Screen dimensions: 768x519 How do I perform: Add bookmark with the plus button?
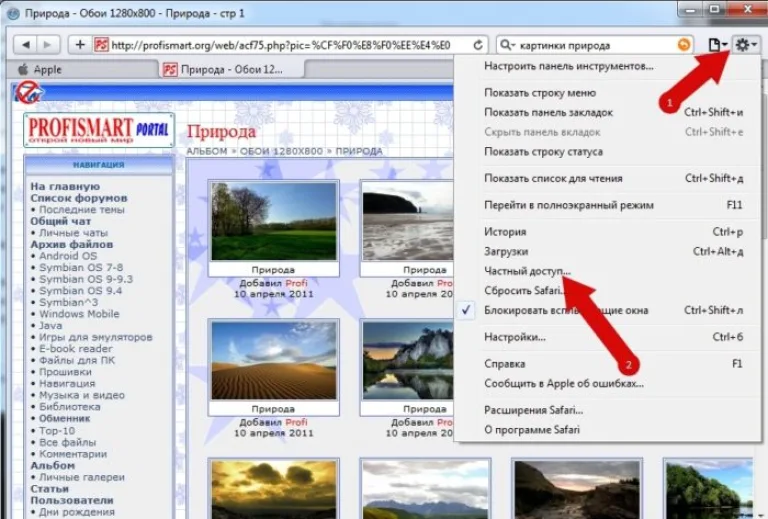tap(80, 45)
